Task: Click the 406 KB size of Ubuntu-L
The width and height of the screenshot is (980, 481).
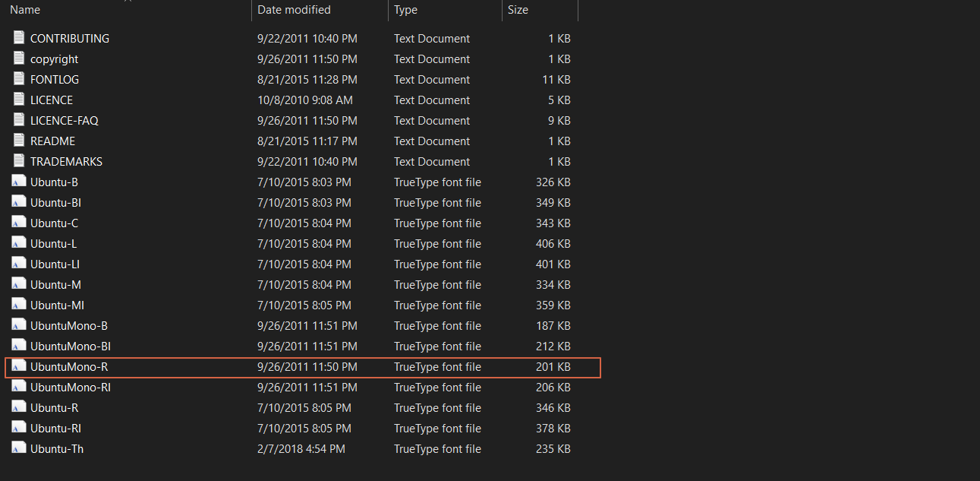Action: pyautogui.click(x=553, y=243)
